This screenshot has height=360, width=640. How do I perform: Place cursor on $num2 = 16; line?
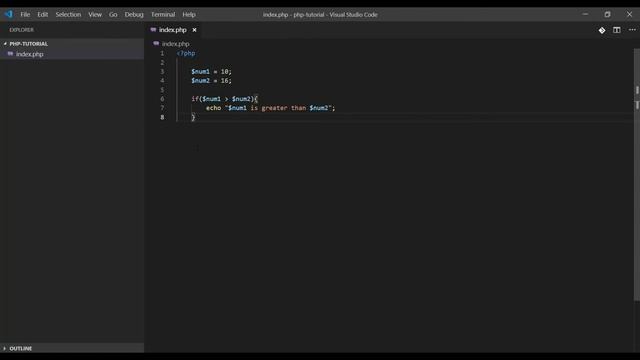(211, 81)
